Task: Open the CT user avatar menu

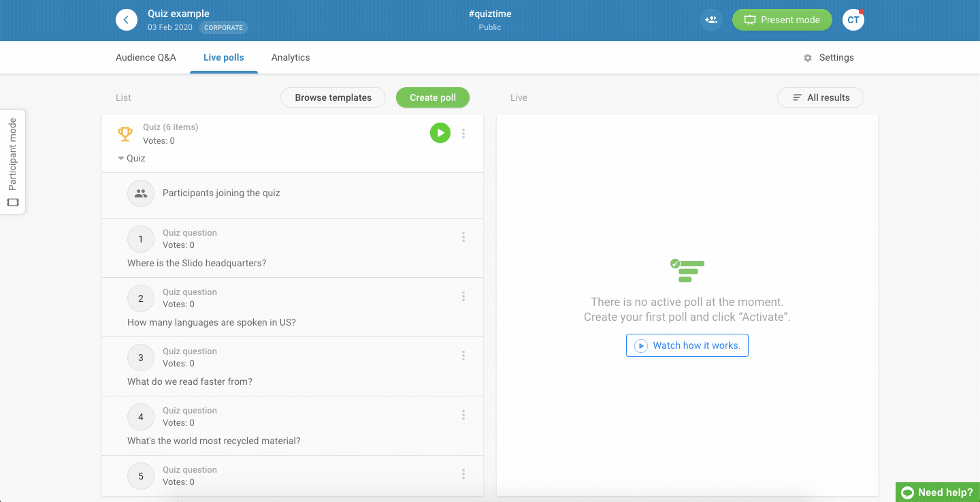Action: click(x=853, y=20)
